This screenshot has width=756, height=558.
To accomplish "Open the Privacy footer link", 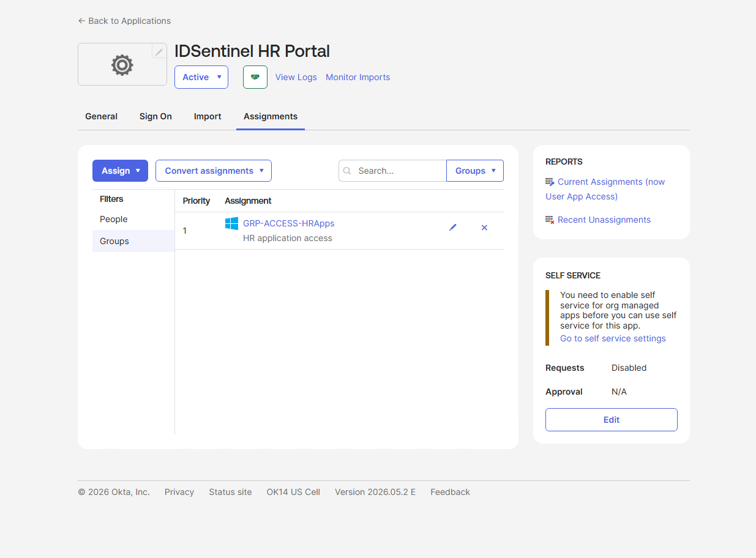I will [x=179, y=492].
